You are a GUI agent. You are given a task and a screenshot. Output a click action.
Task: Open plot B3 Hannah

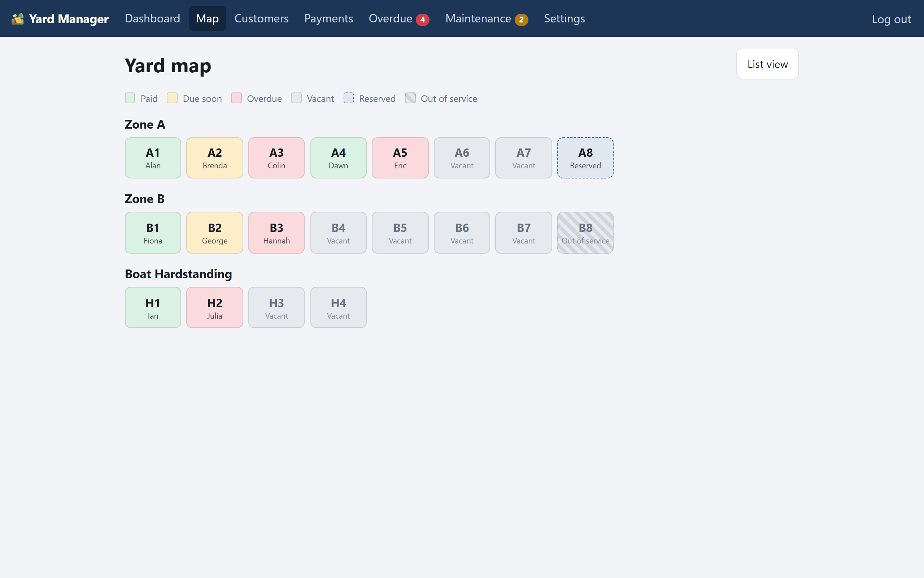(276, 233)
